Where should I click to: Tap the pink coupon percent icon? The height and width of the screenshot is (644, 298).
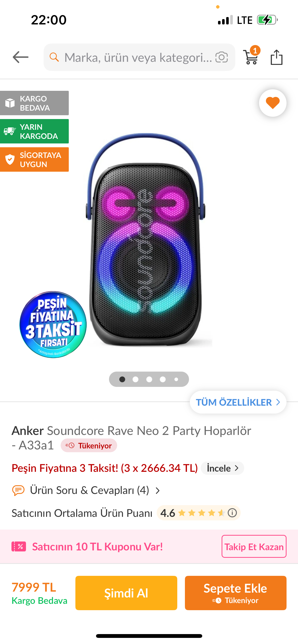pos(19,546)
